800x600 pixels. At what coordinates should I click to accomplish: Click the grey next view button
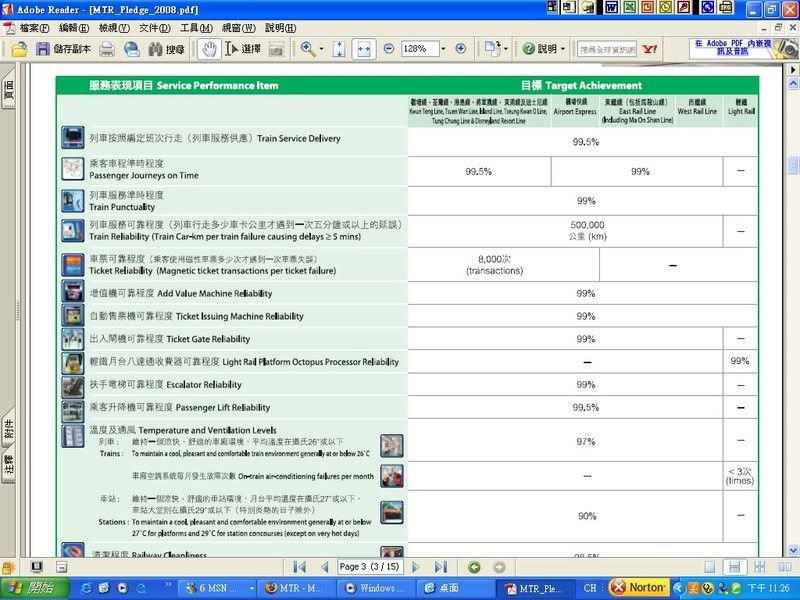click(499, 567)
